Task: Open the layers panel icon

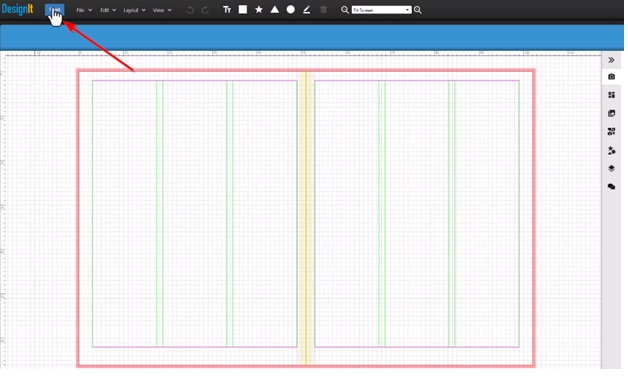Action: coord(612,168)
